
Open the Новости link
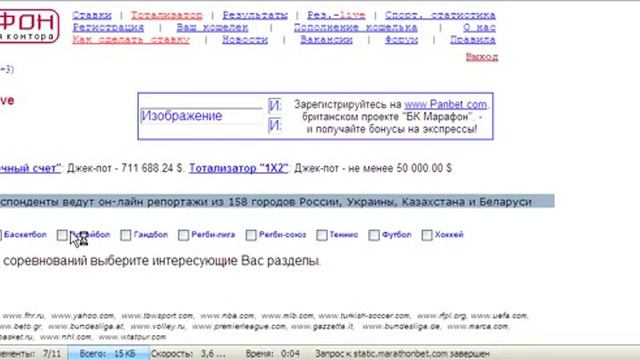pyautogui.click(x=245, y=40)
